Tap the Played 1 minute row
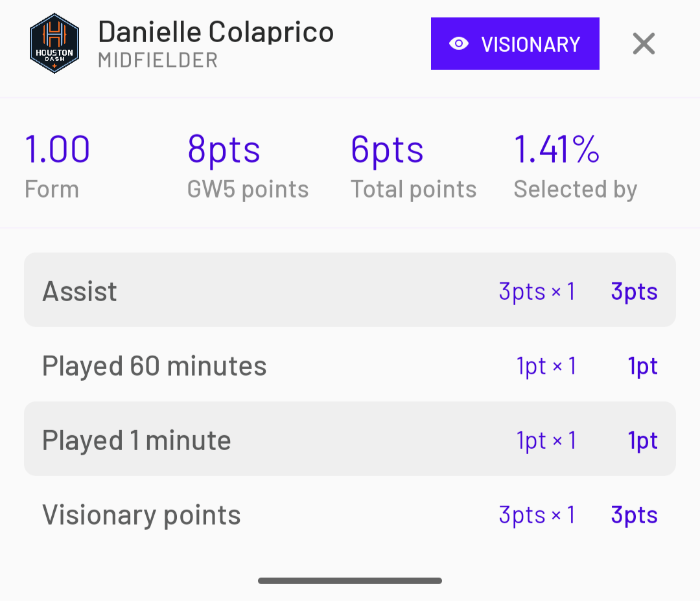Viewport: 700px width, 601px height. click(x=350, y=440)
